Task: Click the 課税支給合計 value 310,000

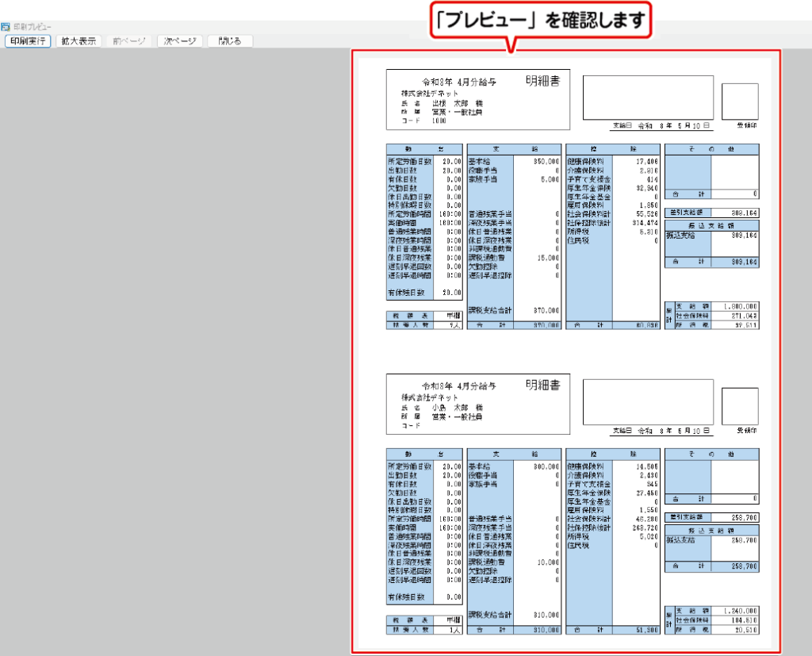Action: pos(546,615)
